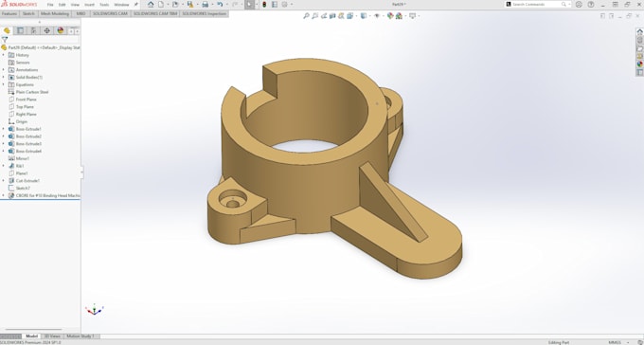The height and width of the screenshot is (345, 644).
Task: Switch to the Motion Study 1 tab
Action: click(80, 336)
